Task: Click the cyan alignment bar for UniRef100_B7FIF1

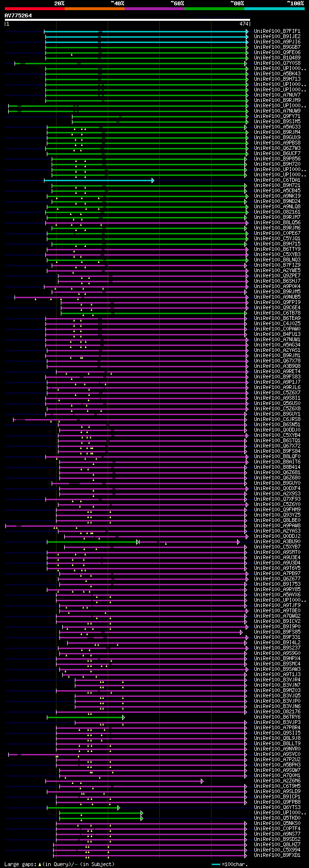Action: click(x=146, y=31)
